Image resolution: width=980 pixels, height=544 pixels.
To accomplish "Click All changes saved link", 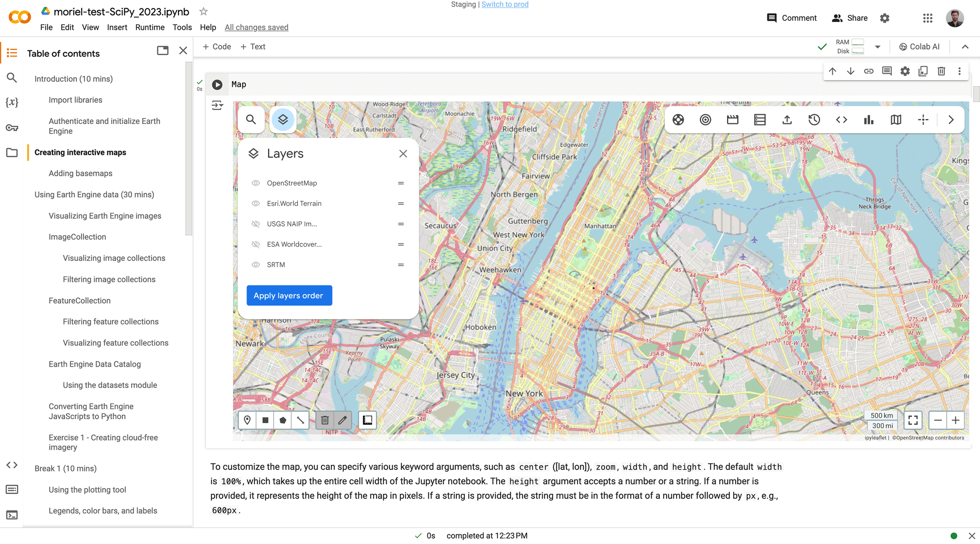I will tap(256, 27).
